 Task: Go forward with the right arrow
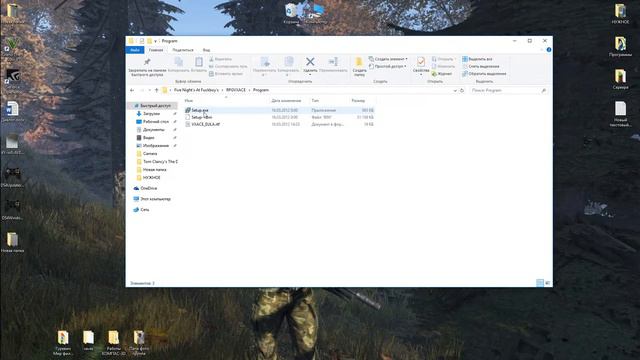tap(141, 90)
